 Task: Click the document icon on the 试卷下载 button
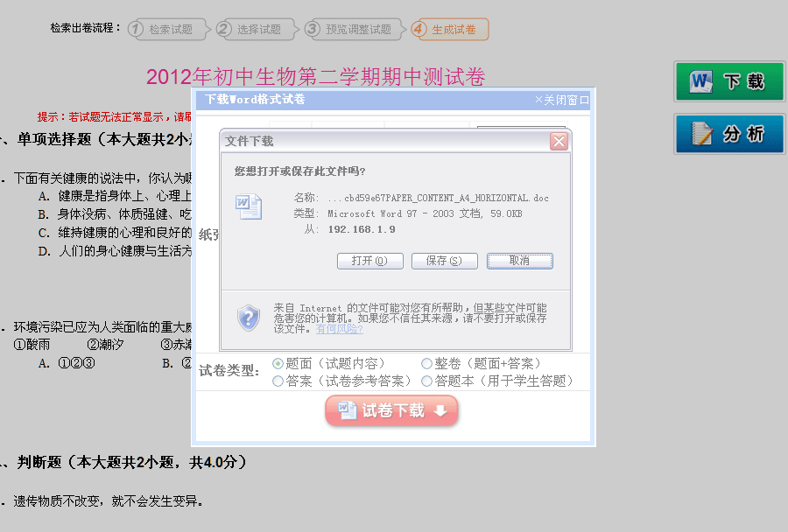click(347, 410)
